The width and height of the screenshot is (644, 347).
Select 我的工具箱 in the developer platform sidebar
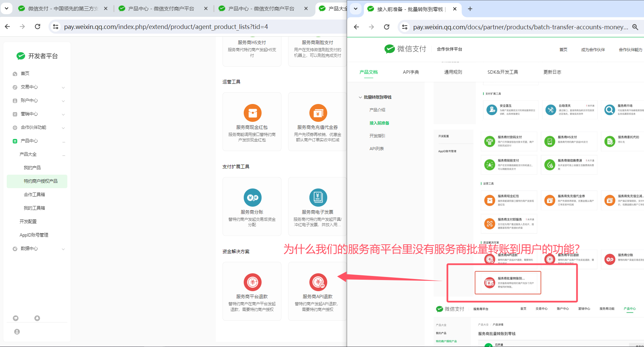tap(34, 208)
